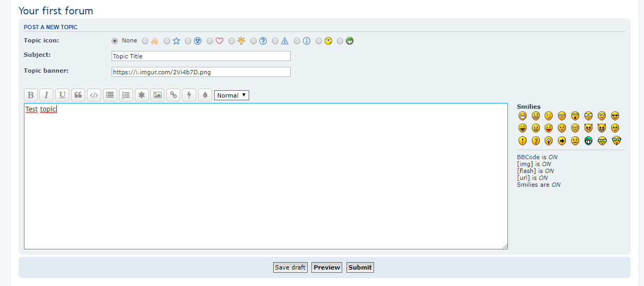Image resolution: width=644 pixels, height=286 pixels.
Task: Click into the Subject field with Topic Title
Action: point(201,56)
